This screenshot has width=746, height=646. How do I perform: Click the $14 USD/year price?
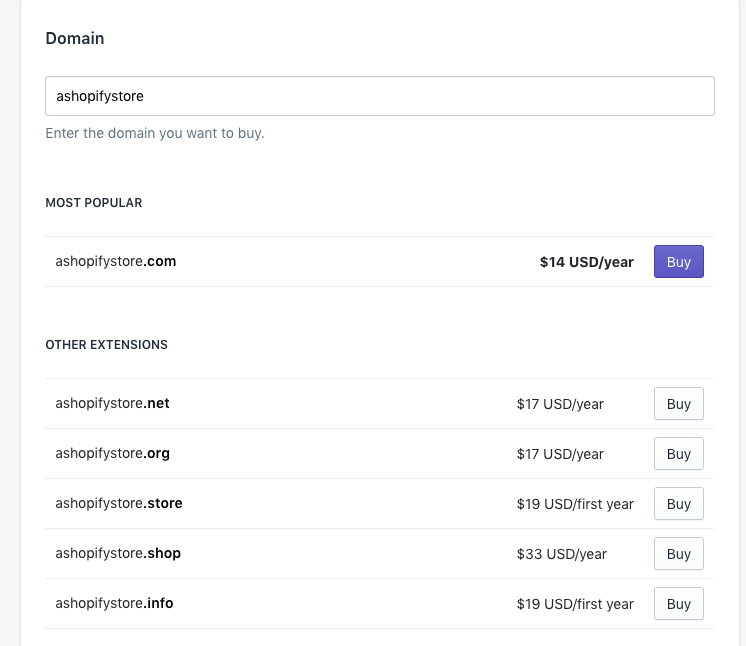(587, 262)
